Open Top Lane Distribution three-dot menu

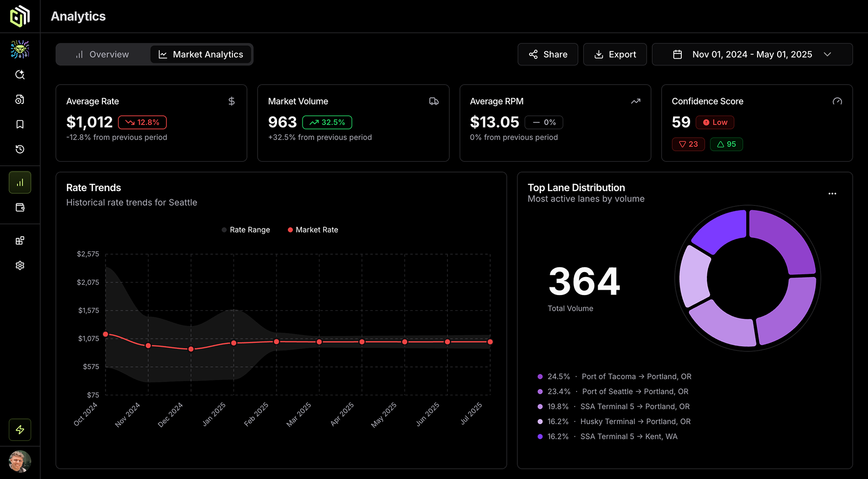pyautogui.click(x=832, y=194)
